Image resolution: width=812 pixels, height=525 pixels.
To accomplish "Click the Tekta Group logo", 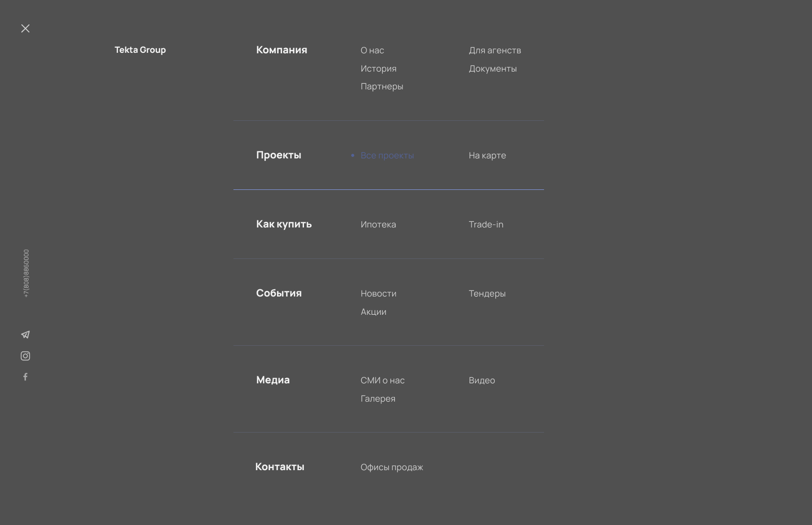I will [x=140, y=50].
